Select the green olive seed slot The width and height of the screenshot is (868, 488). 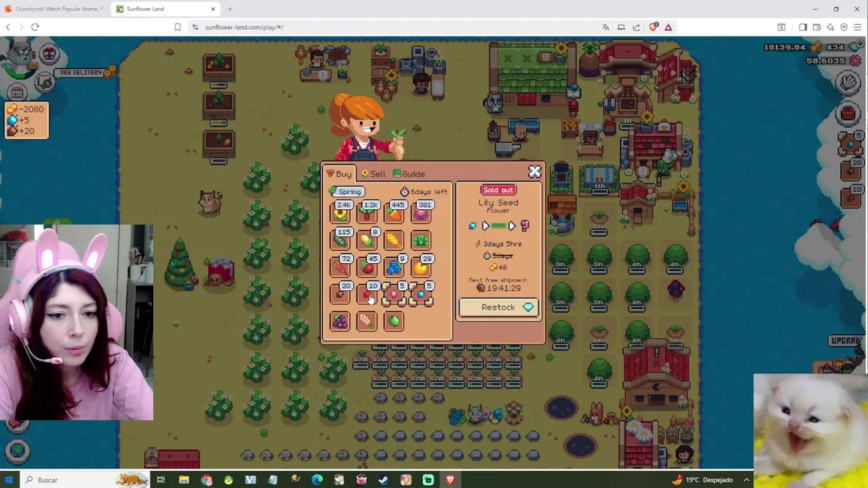pos(395,321)
